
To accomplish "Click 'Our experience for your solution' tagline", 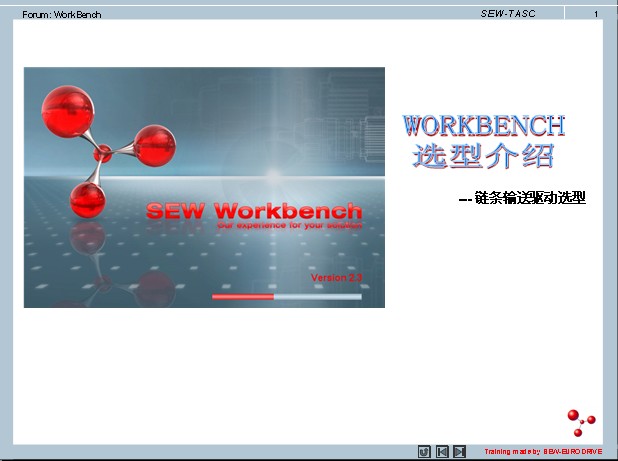I will click(x=290, y=225).
